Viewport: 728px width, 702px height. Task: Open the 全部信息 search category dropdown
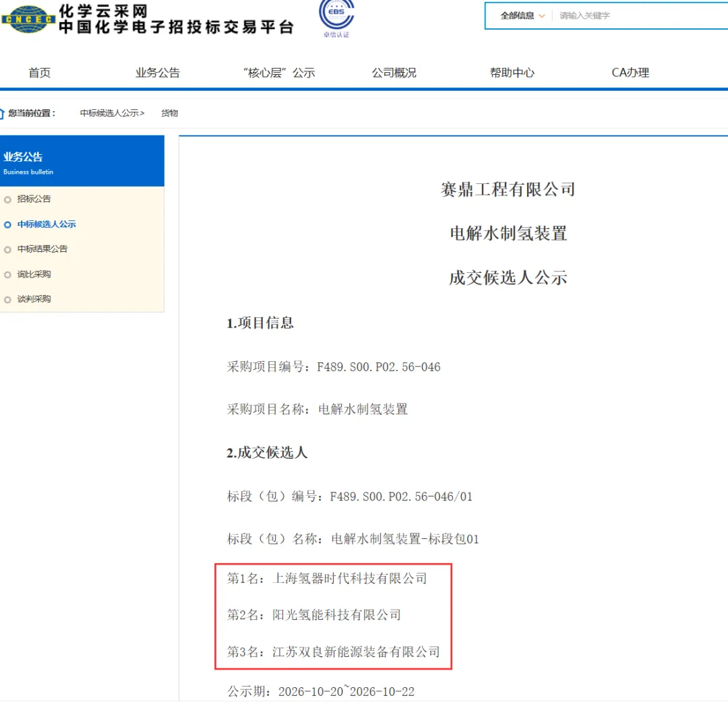coord(522,15)
